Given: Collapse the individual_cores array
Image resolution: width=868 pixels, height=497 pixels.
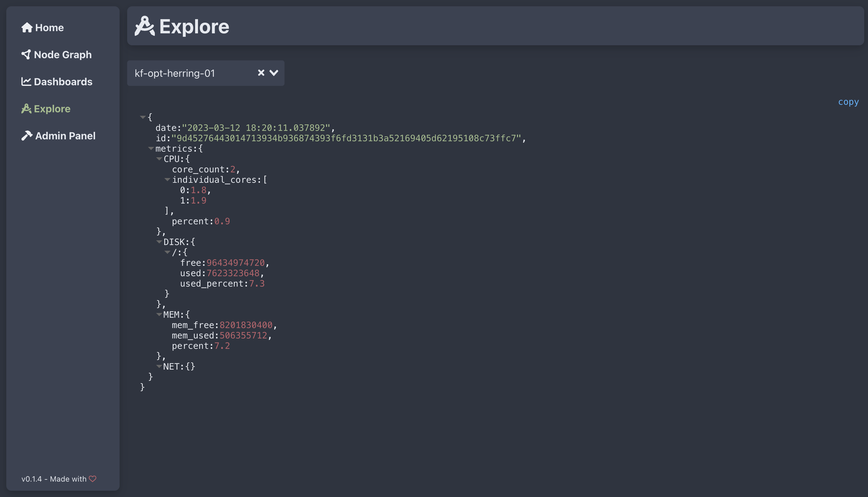Looking at the screenshot, I should coord(167,180).
